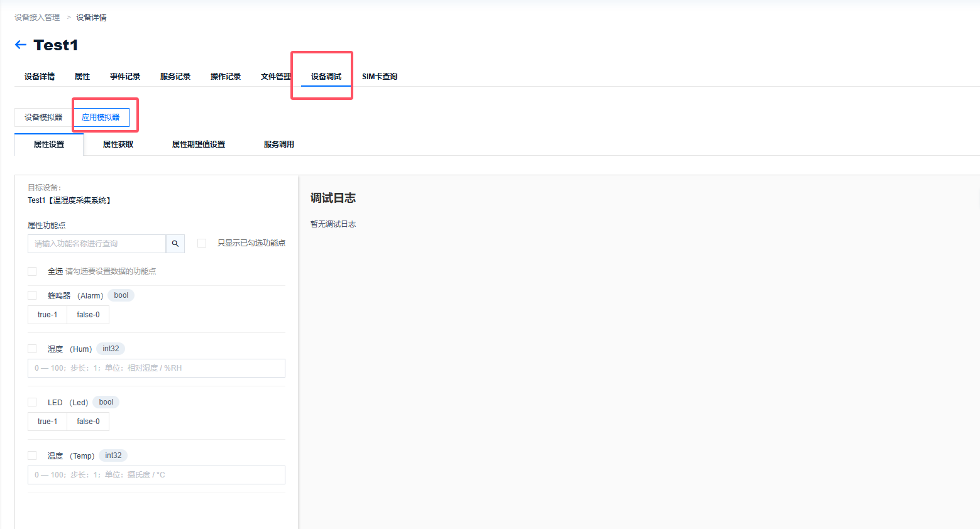Open the 设备调试 tab
Image resolution: width=980 pixels, height=529 pixels.
point(326,77)
